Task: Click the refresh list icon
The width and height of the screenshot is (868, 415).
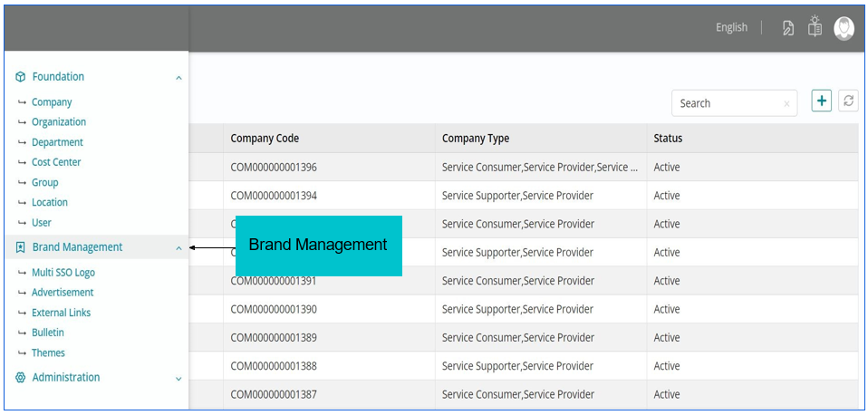Action: pos(848,101)
